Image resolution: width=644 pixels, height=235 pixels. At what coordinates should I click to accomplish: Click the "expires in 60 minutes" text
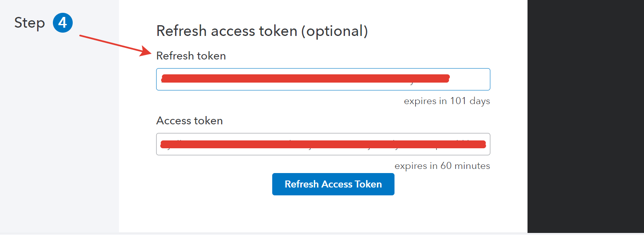(442, 166)
